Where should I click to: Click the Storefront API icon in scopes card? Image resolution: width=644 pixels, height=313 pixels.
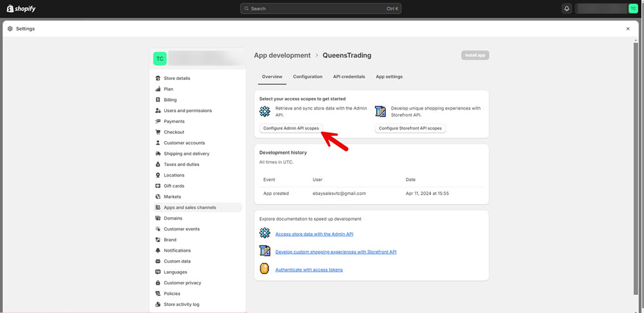[x=381, y=111]
